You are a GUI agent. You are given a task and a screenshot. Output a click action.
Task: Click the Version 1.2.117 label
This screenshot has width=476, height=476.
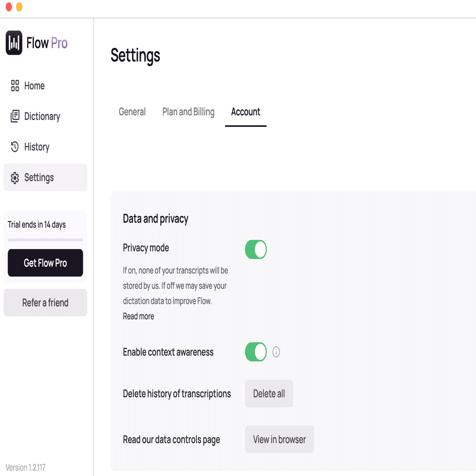[x=26, y=467]
